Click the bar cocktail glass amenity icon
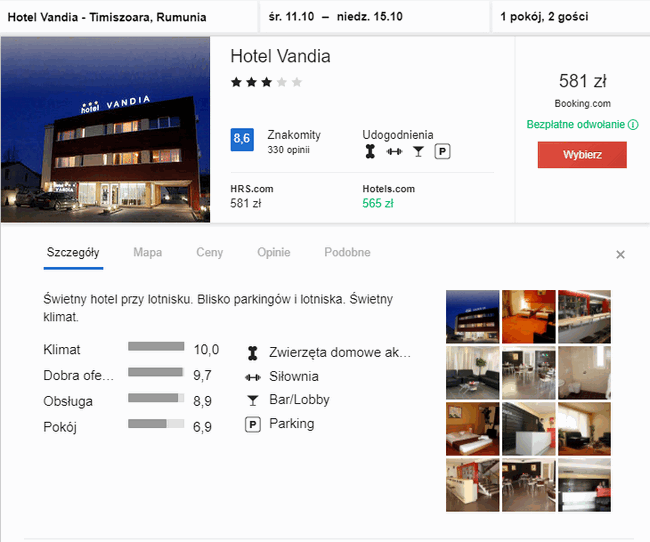 [x=418, y=152]
